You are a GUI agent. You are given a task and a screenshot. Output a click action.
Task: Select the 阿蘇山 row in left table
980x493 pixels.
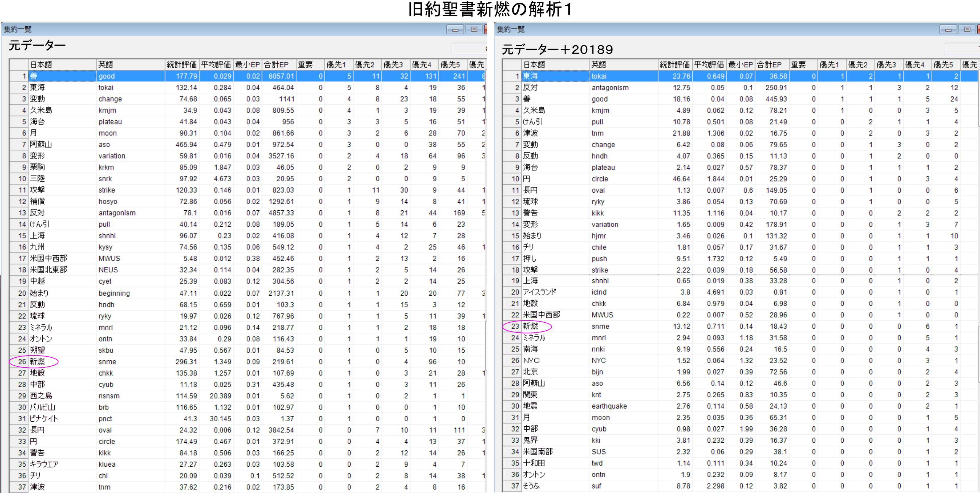pos(41,145)
